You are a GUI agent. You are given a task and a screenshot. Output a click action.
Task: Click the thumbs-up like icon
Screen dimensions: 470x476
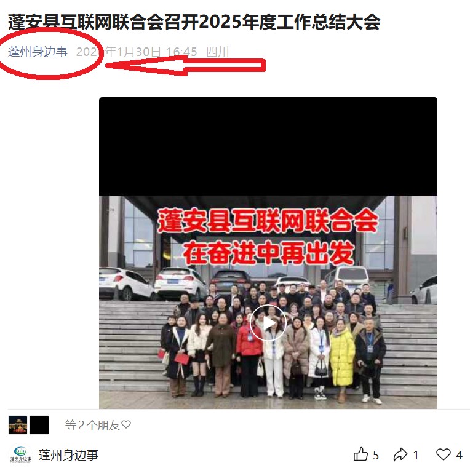pos(360,454)
